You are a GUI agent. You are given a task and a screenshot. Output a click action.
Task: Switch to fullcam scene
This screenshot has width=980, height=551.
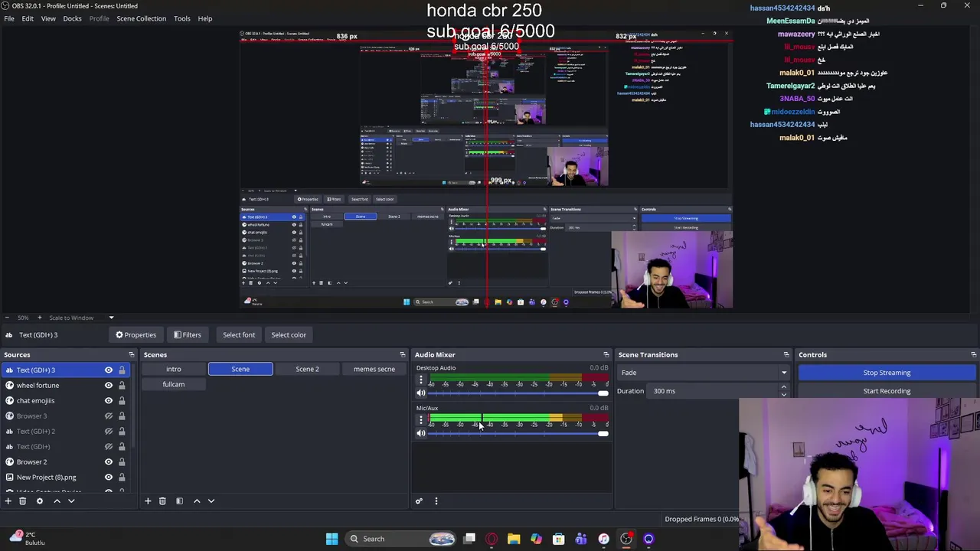[x=174, y=384]
